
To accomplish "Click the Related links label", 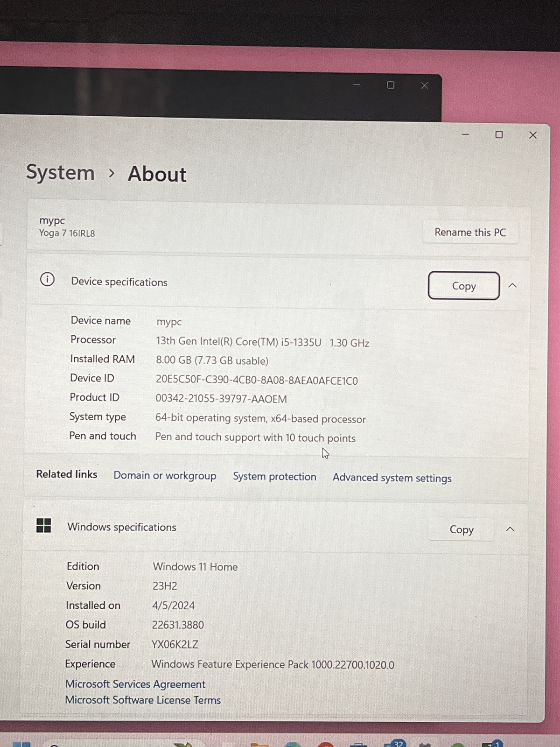I will click(x=67, y=474).
